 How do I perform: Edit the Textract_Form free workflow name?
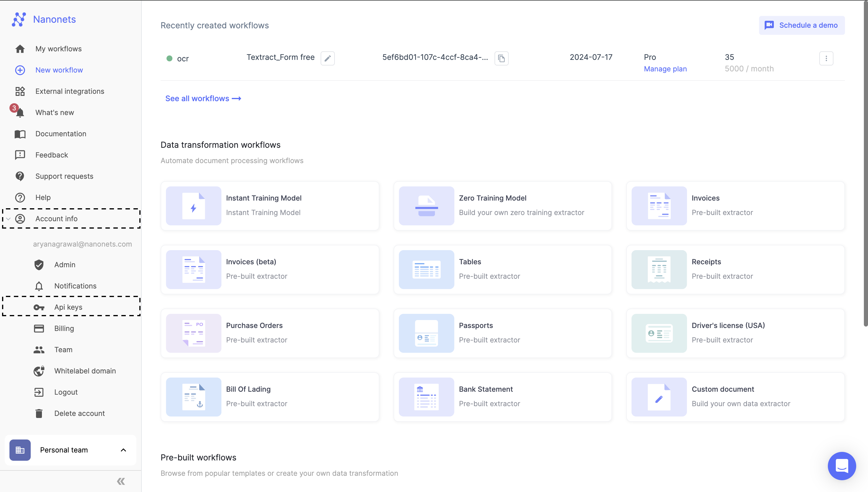pyautogui.click(x=327, y=58)
